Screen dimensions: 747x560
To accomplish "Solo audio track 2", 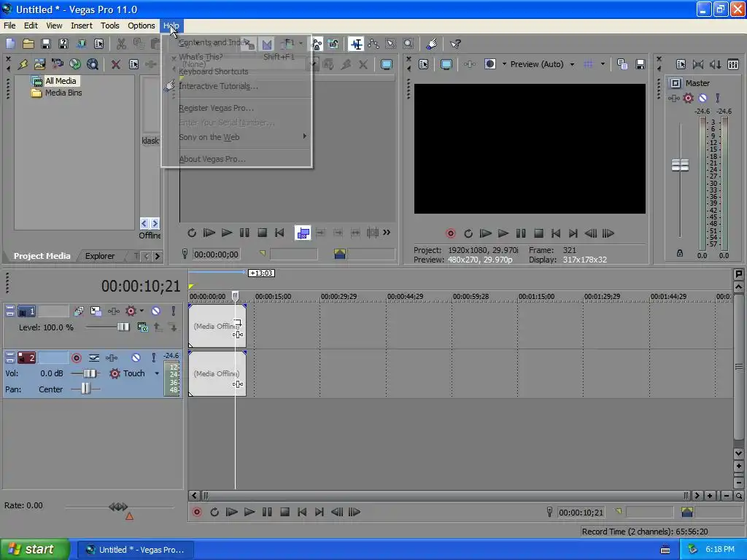I will (153, 357).
